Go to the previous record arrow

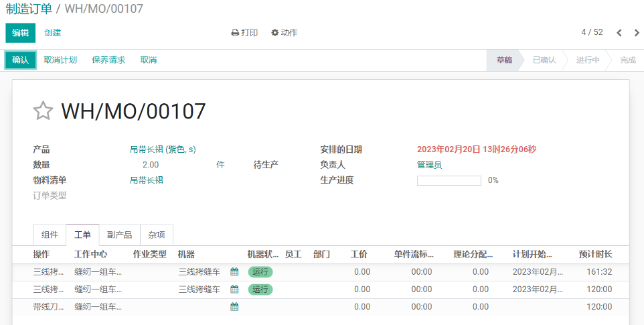tap(619, 33)
